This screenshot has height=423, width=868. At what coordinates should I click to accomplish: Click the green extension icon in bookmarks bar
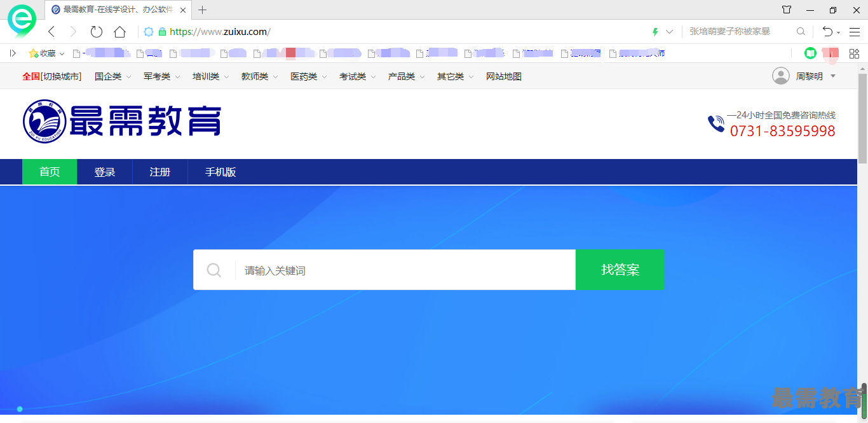(810, 53)
